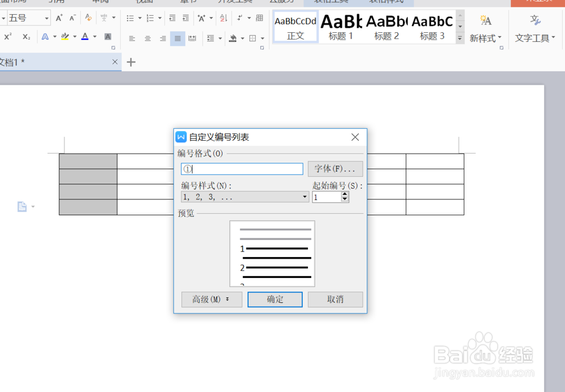
Task: Apply subscript formatting
Action: point(26,36)
